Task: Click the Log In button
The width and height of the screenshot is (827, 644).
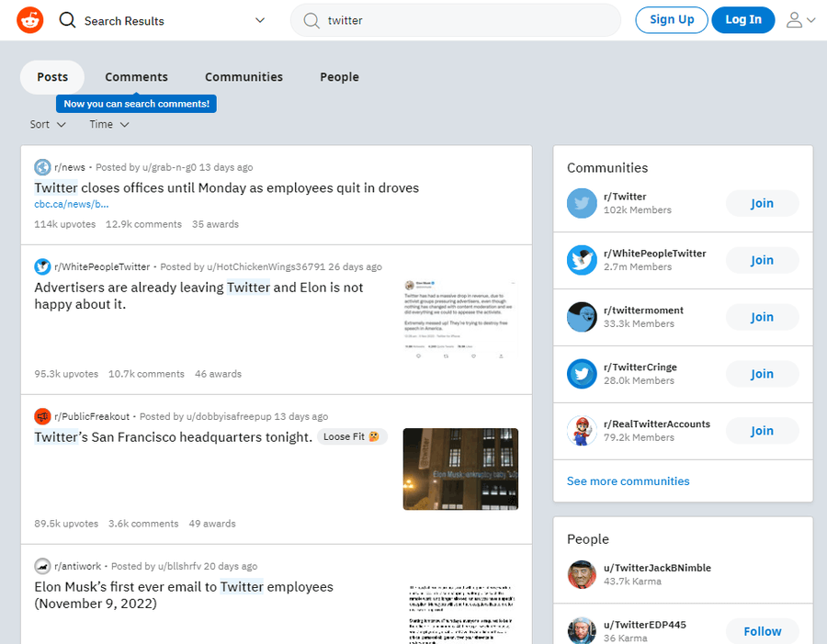Action: (x=743, y=20)
